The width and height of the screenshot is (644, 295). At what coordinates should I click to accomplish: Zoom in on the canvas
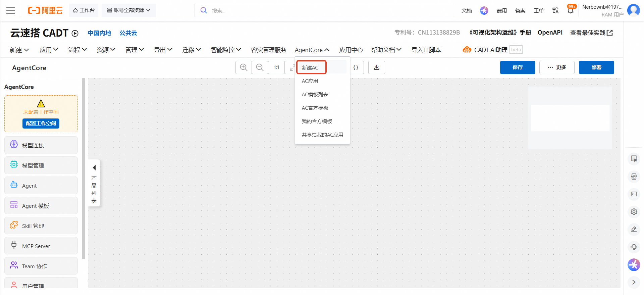[244, 67]
